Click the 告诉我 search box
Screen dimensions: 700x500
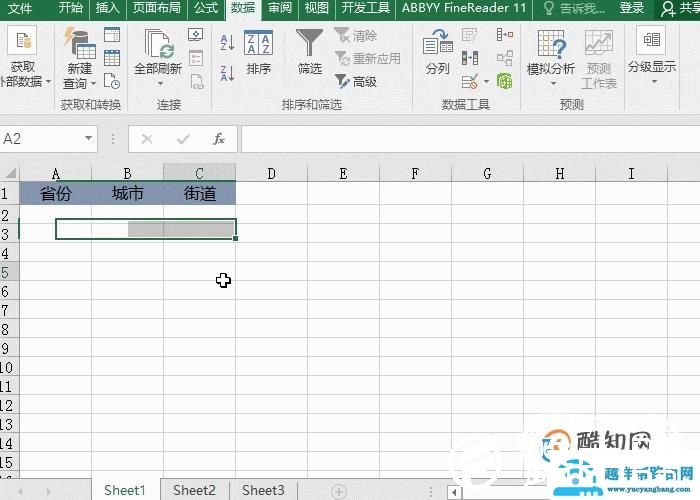pyautogui.click(x=575, y=8)
